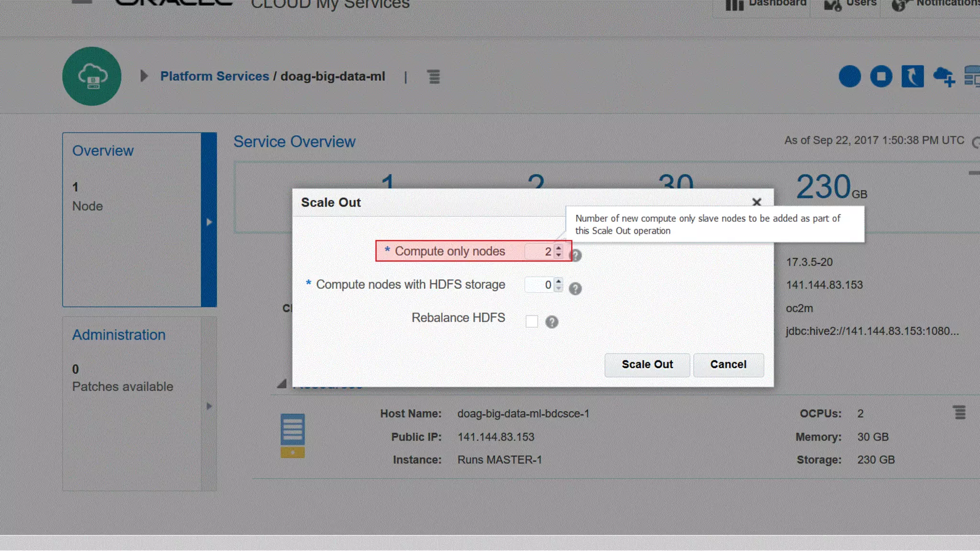Click the stop service icon
The image size is (980, 551).
[x=881, y=77]
